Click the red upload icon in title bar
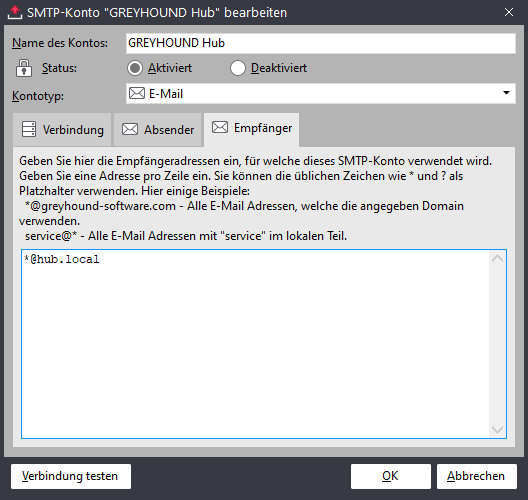The height and width of the screenshot is (500, 528). 14,13
